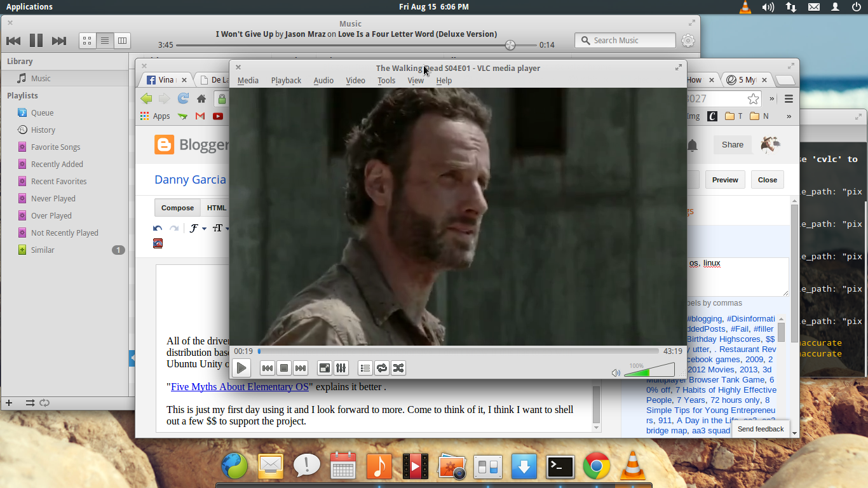Image resolution: width=868 pixels, height=488 pixels.
Task: Switch to HTML mode in Blogger
Action: click(217, 208)
